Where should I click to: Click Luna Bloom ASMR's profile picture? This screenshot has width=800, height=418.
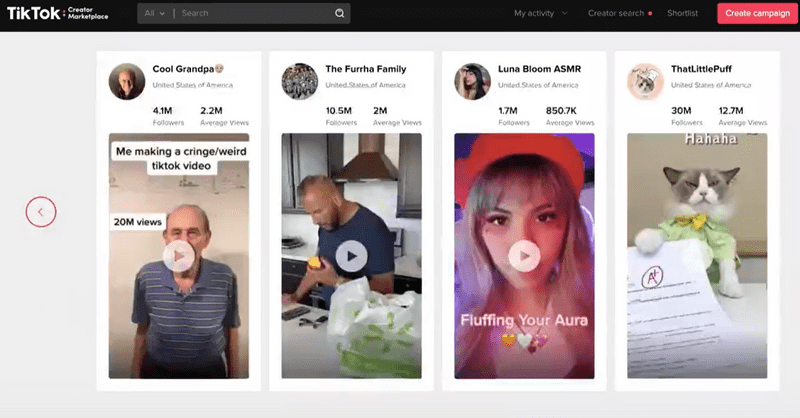tap(472, 81)
